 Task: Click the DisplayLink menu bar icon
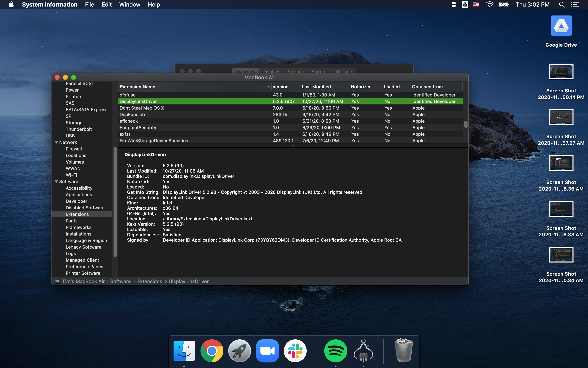click(454, 4)
